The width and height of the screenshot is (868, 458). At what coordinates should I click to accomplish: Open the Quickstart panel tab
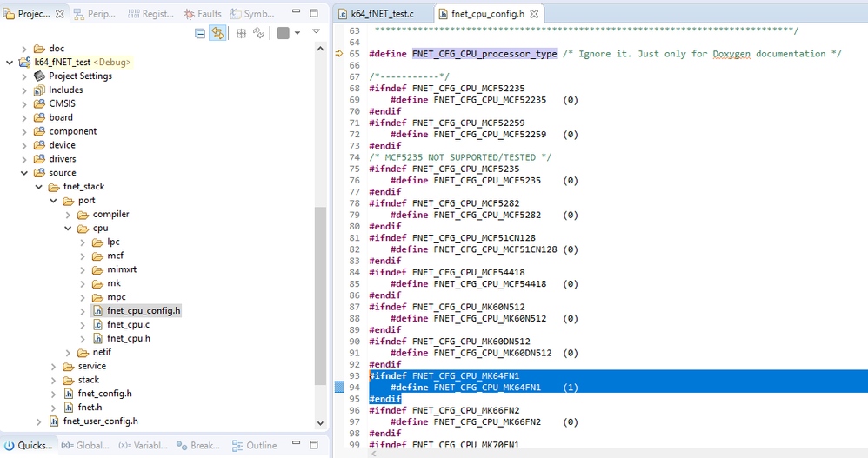28,445
